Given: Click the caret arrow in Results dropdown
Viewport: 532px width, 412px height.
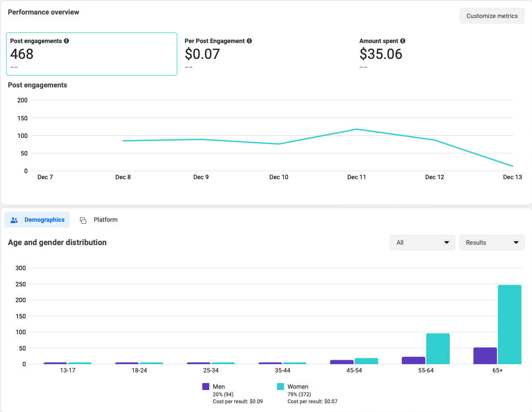Looking at the screenshot, I should [x=516, y=242].
